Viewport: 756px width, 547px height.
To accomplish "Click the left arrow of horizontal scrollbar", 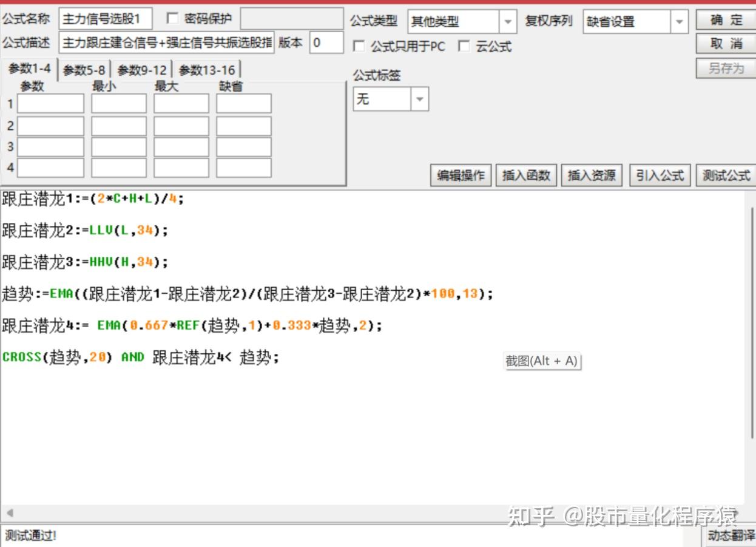I will [x=9, y=512].
